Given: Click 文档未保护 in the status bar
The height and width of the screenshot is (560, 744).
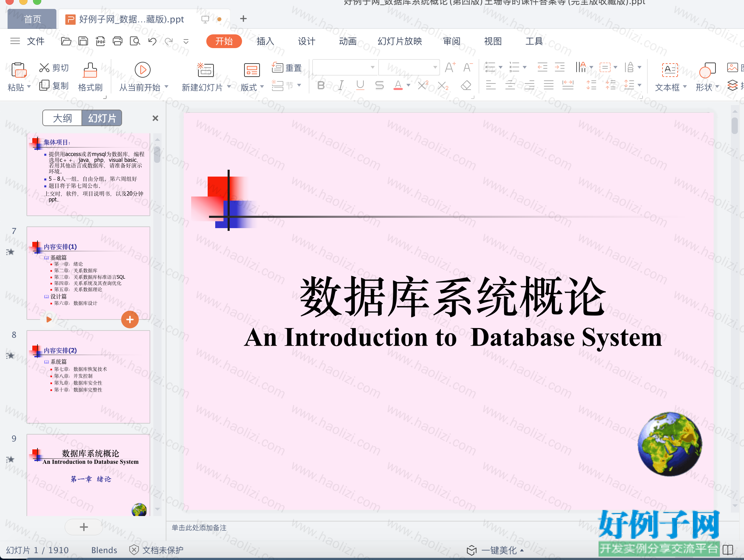Looking at the screenshot, I should coord(156,550).
